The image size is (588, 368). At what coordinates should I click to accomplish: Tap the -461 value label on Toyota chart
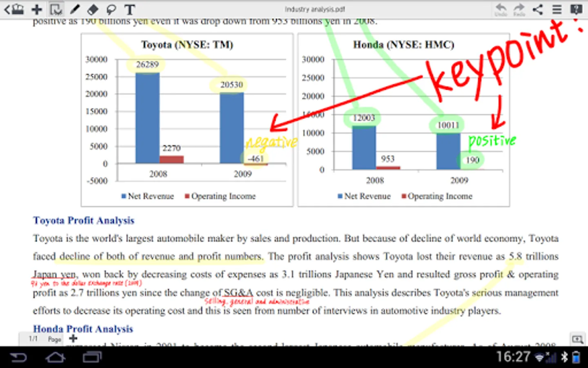pyautogui.click(x=256, y=158)
